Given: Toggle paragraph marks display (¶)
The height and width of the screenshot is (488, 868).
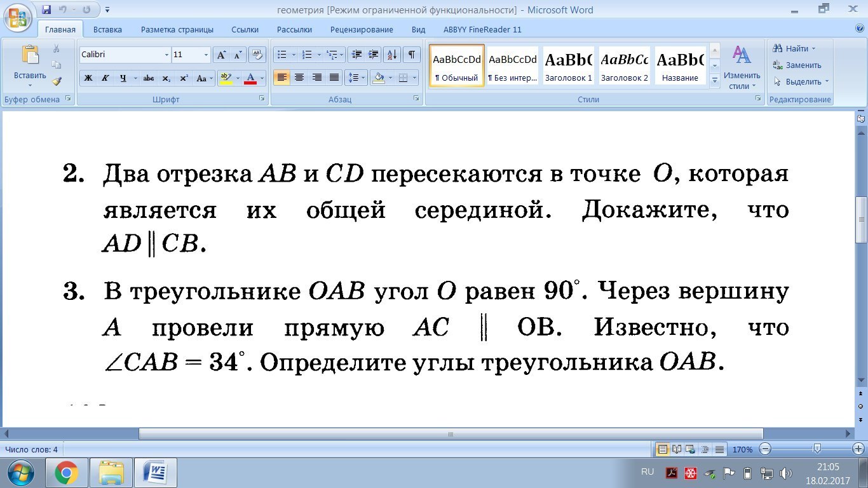Looking at the screenshot, I should [411, 55].
